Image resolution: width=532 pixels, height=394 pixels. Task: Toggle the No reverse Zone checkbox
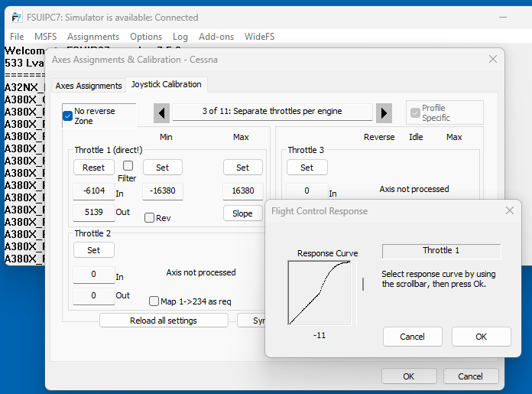[x=68, y=116]
